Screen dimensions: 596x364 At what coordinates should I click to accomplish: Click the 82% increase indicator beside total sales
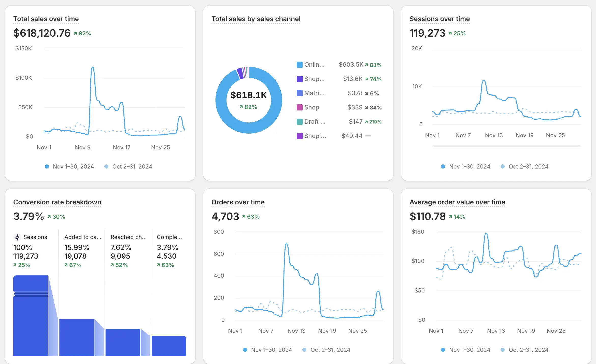(82, 33)
